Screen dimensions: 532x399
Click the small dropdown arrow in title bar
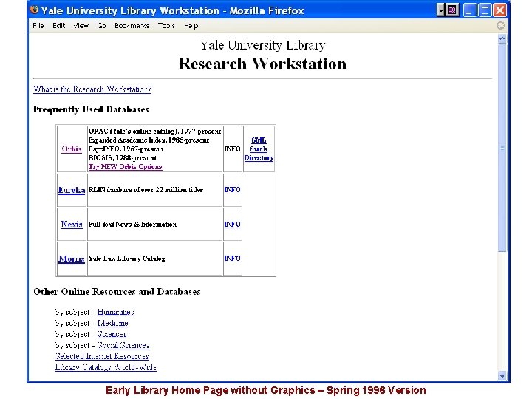point(440,10)
